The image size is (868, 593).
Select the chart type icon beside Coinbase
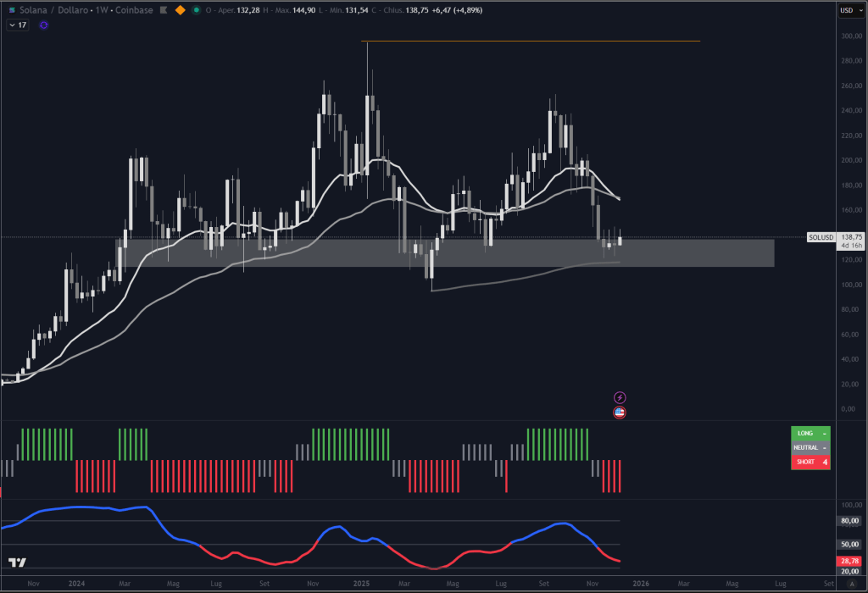coord(163,10)
